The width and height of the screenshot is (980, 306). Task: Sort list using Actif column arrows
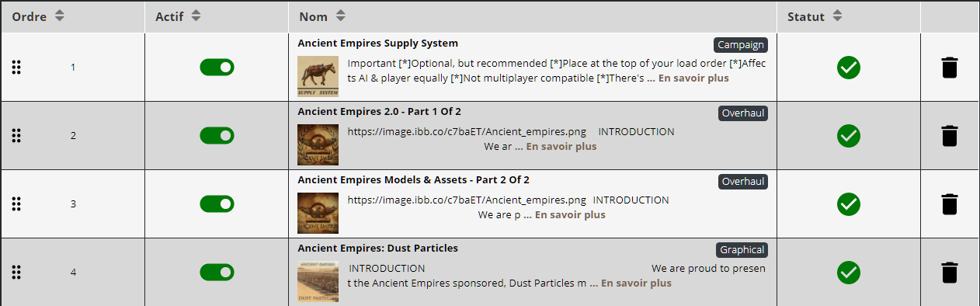(196, 16)
